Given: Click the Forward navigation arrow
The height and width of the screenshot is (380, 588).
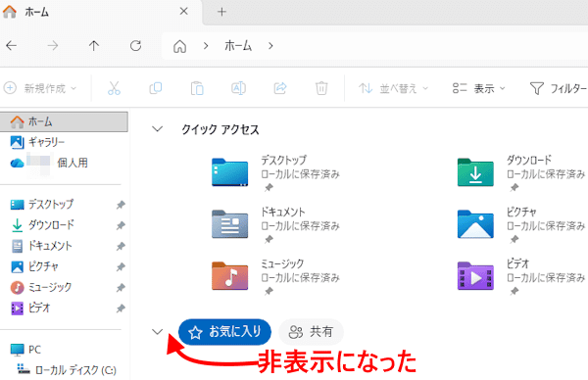Looking at the screenshot, I should coord(53,46).
